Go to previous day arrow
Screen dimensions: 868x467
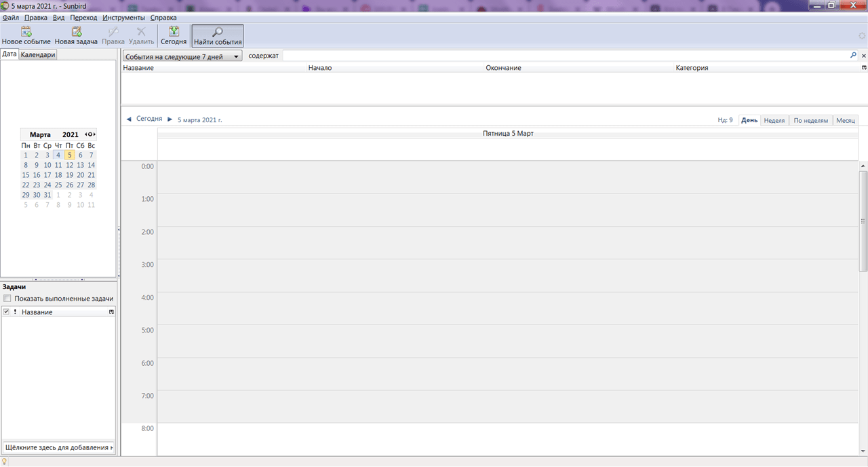(129, 119)
